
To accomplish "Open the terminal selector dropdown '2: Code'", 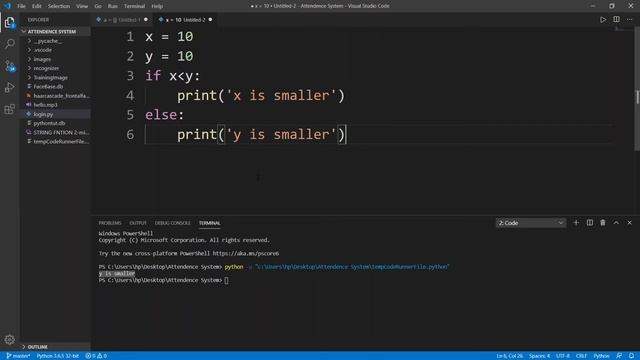I will 531,223.
